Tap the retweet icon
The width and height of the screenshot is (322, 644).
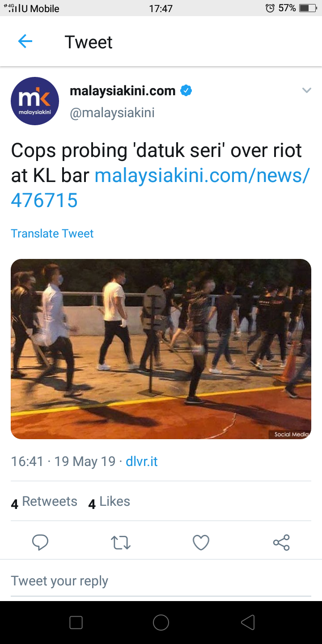click(121, 542)
